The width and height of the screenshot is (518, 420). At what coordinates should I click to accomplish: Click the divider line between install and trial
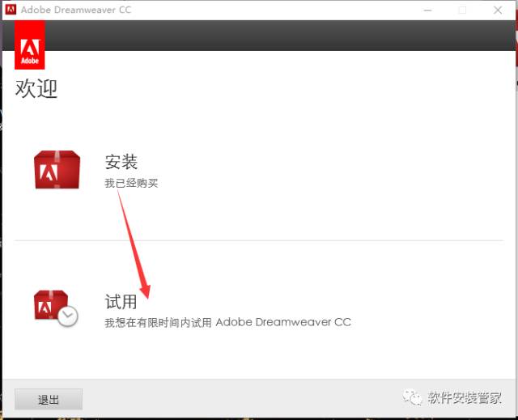(x=259, y=240)
